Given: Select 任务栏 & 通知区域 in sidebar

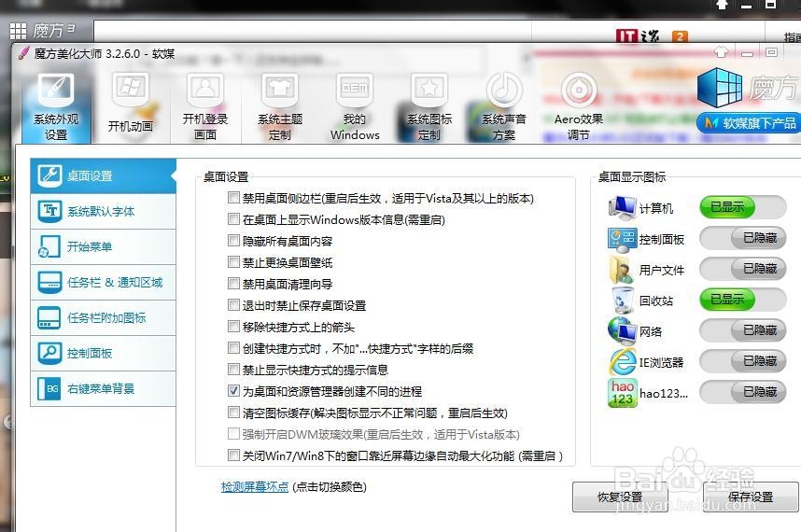Looking at the screenshot, I should tap(103, 283).
